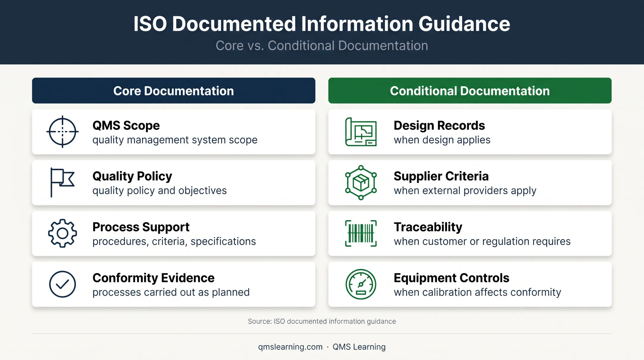The height and width of the screenshot is (360, 644).
Task: Click the Conformity Evidence title
Action: [153, 278]
